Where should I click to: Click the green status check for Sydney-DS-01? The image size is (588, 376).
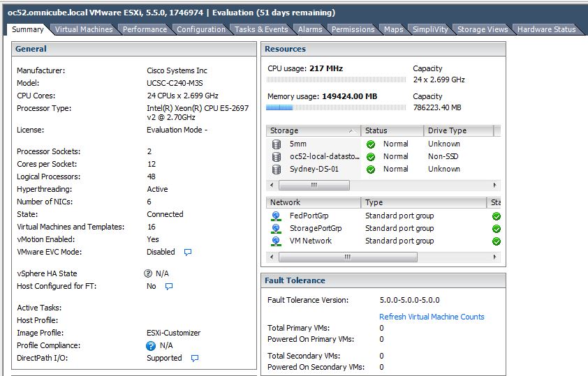[x=371, y=170]
